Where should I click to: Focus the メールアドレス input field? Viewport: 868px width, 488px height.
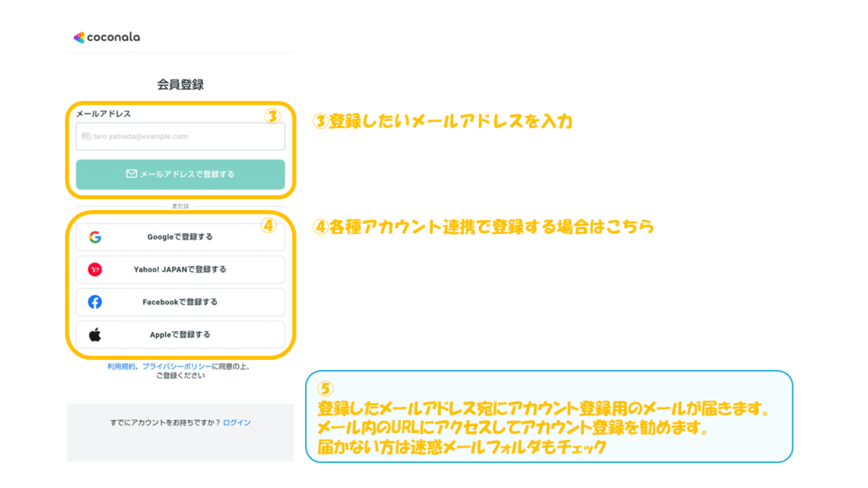(180, 136)
